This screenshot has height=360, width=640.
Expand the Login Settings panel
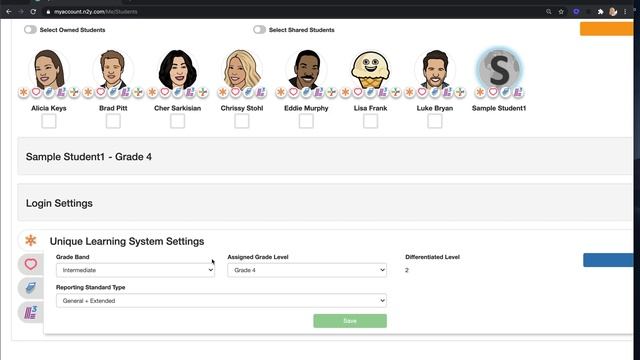point(325,203)
